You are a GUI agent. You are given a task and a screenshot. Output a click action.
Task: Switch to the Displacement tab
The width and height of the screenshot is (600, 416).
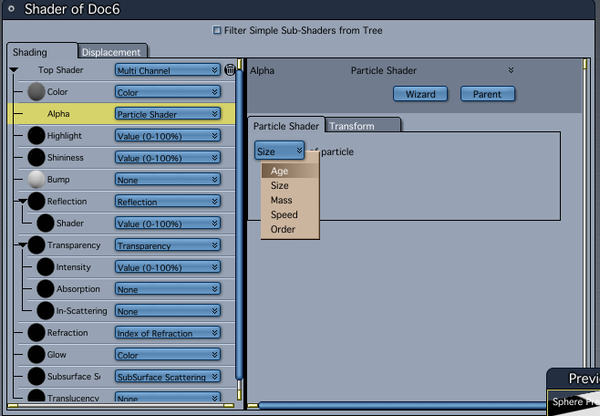click(x=112, y=51)
